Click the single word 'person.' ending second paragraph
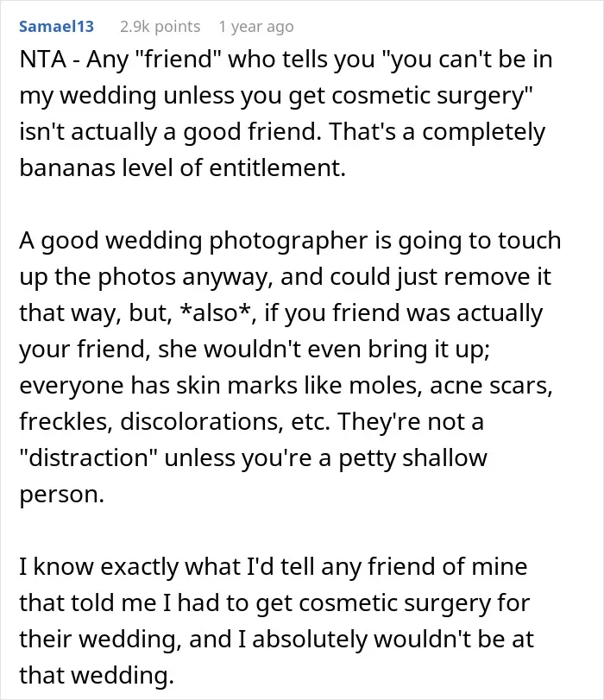The height and width of the screenshot is (700, 604). point(61,495)
